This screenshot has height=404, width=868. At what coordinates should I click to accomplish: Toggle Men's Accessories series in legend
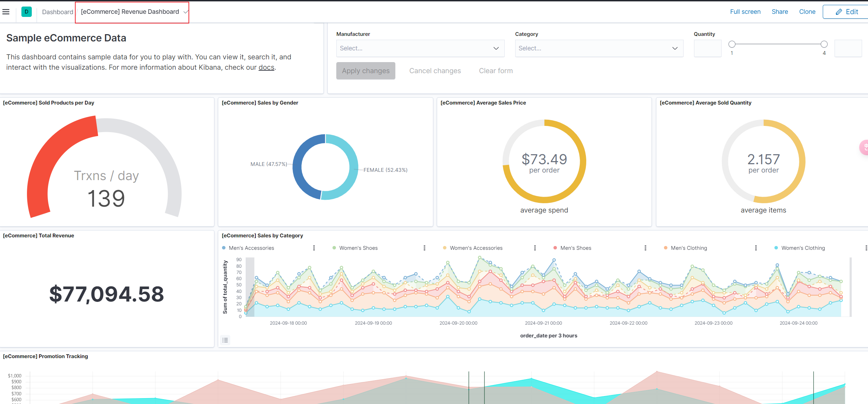251,248
